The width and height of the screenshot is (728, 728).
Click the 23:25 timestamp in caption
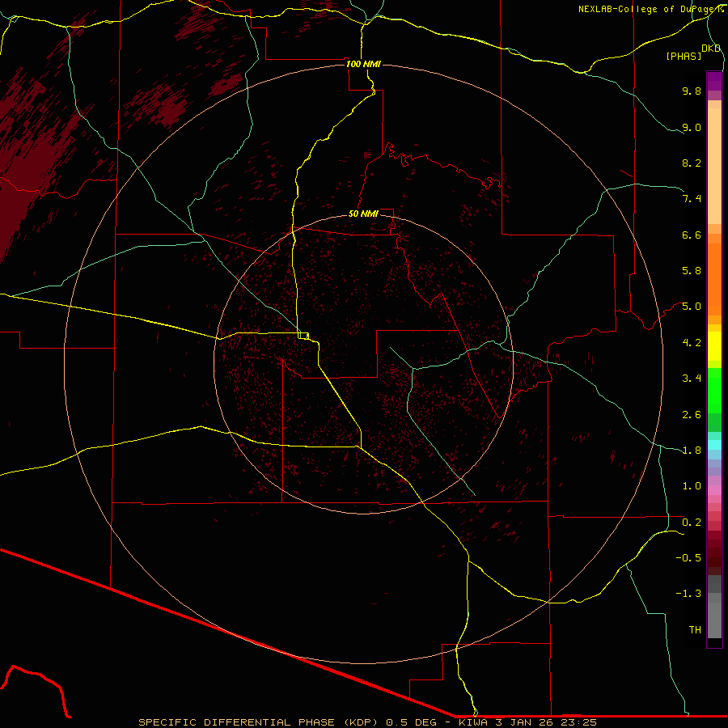[x=579, y=722]
